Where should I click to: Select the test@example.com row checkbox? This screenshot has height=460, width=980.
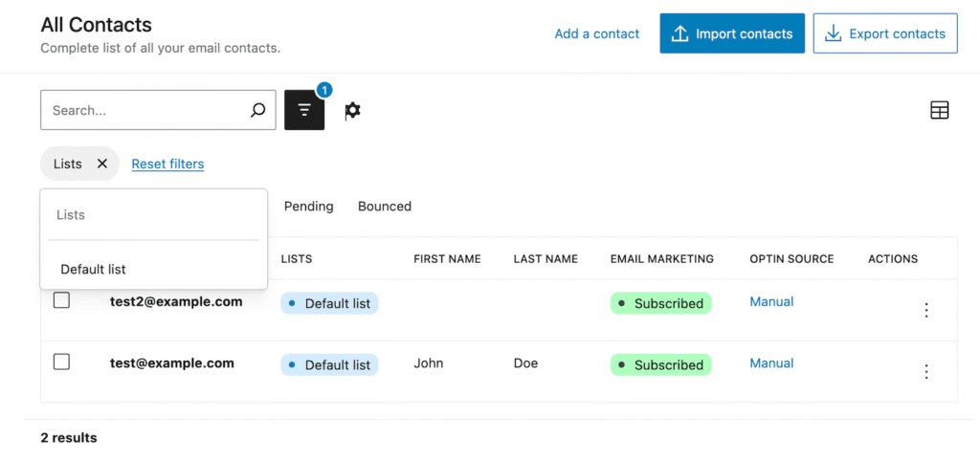tap(61, 361)
